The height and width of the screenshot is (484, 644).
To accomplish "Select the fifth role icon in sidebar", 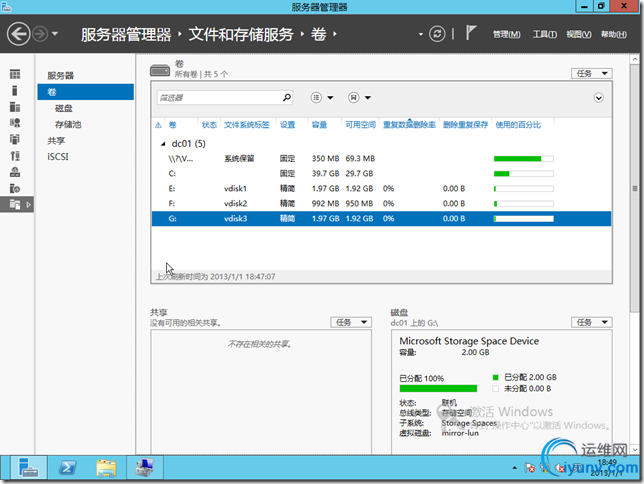I will (x=15, y=139).
